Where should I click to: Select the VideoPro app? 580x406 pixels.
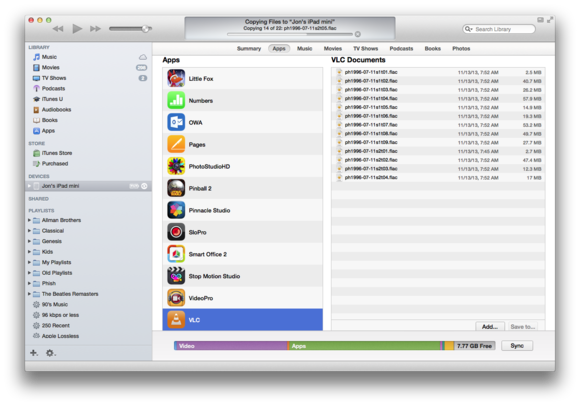(x=242, y=298)
